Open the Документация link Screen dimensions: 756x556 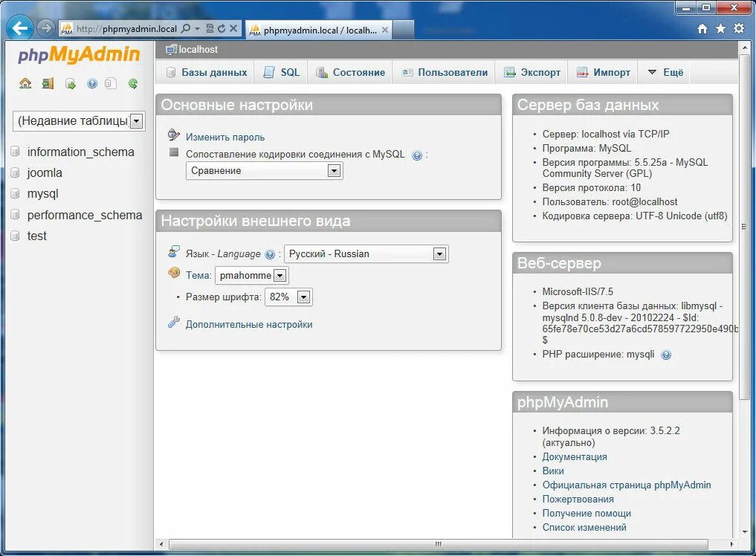tap(574, 456)
